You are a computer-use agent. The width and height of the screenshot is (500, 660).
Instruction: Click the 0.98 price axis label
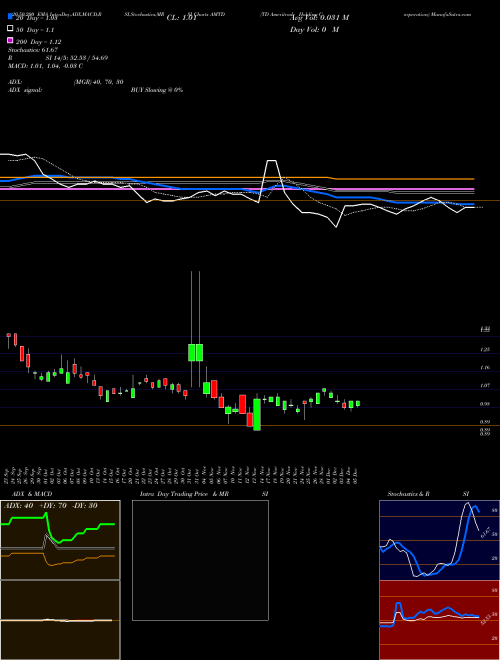coord(485,404)
